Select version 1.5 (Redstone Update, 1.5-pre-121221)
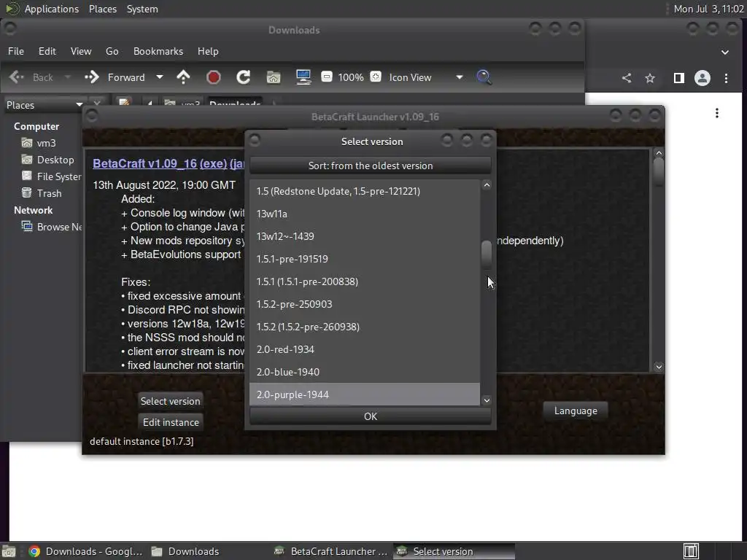The width and height of the screenshot is (747, 560). click(x=365, y=191)
